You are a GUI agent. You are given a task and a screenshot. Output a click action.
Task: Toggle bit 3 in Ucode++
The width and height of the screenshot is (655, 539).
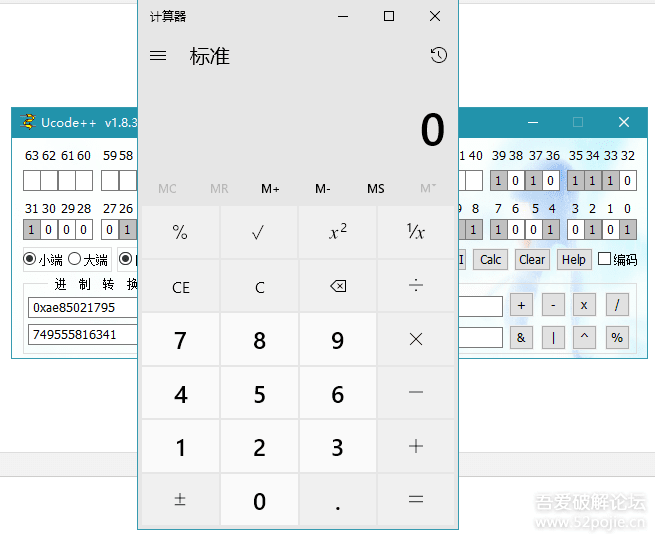(576, 229)
